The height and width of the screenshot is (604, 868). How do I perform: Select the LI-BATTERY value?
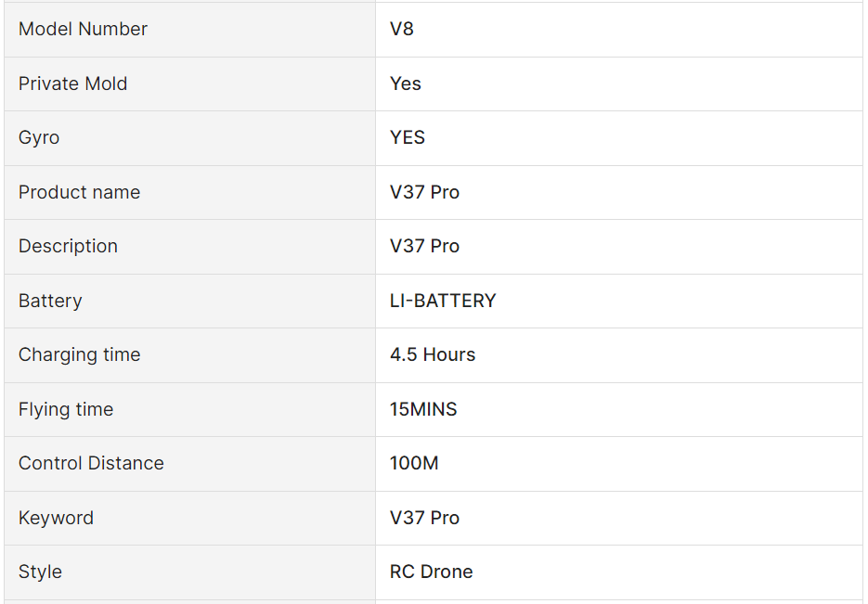[x=443, y=301]
